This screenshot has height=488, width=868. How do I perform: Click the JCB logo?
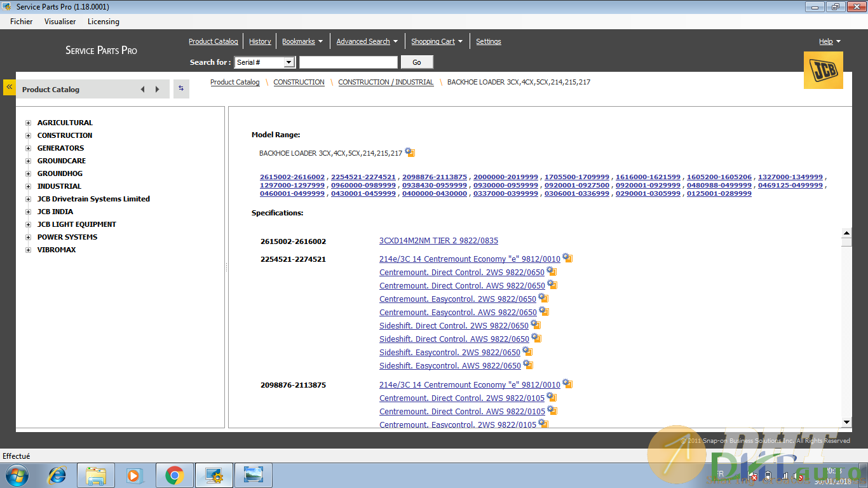(x=824, y=70)
